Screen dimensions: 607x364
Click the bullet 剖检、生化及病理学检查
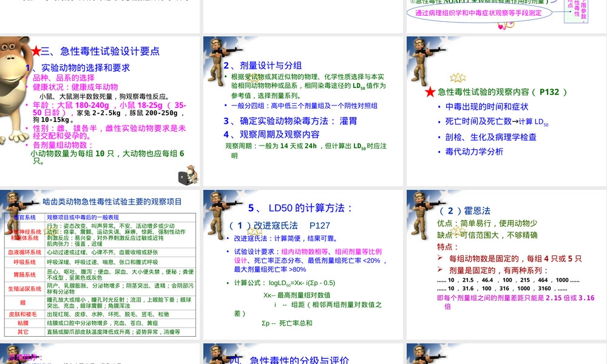click(x=490, y=137)
